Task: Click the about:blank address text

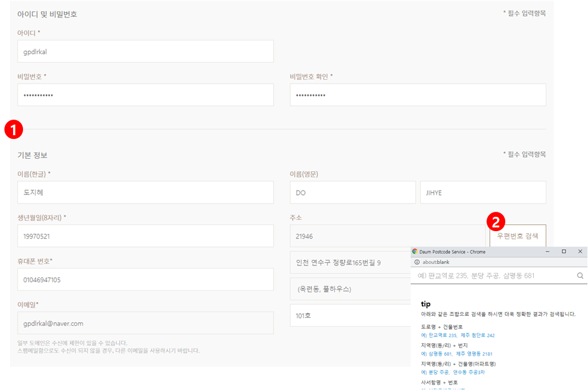Action: (436, 262)
